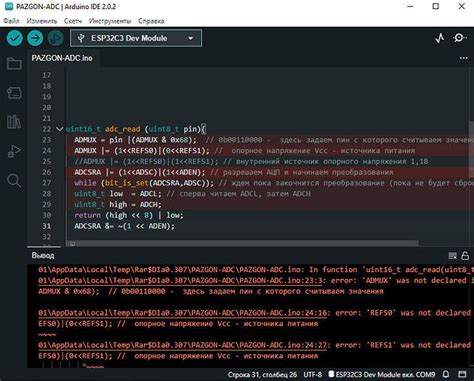
Task: Open the Sketchbook folder sidebar
Action: tap(14, 63)
